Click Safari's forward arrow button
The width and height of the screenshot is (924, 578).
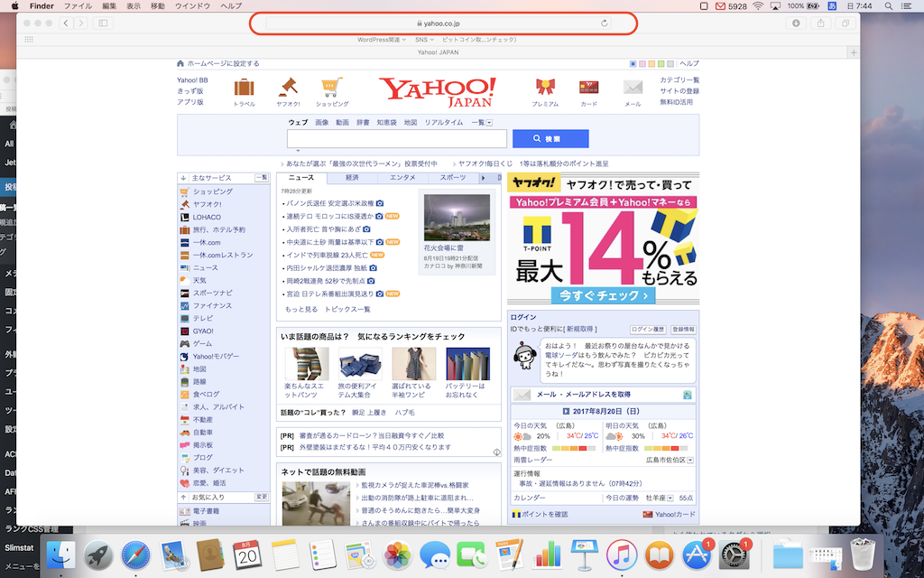click(x=80, y=23)
